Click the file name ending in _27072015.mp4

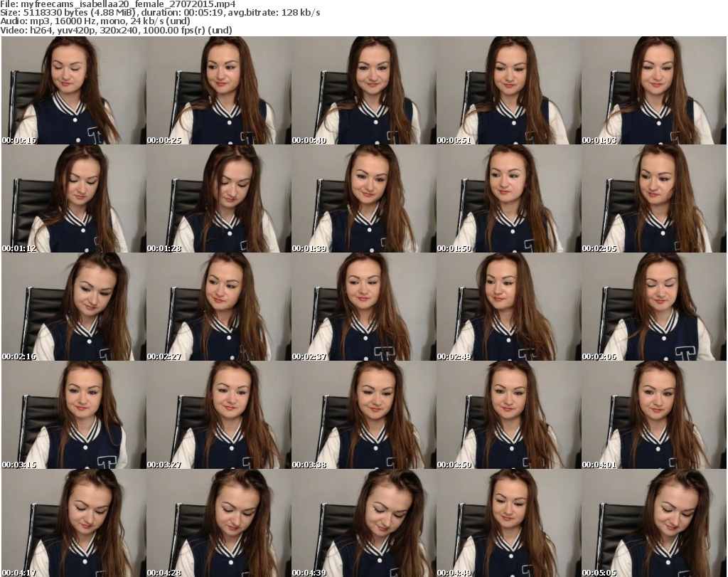tap(128, 4)
